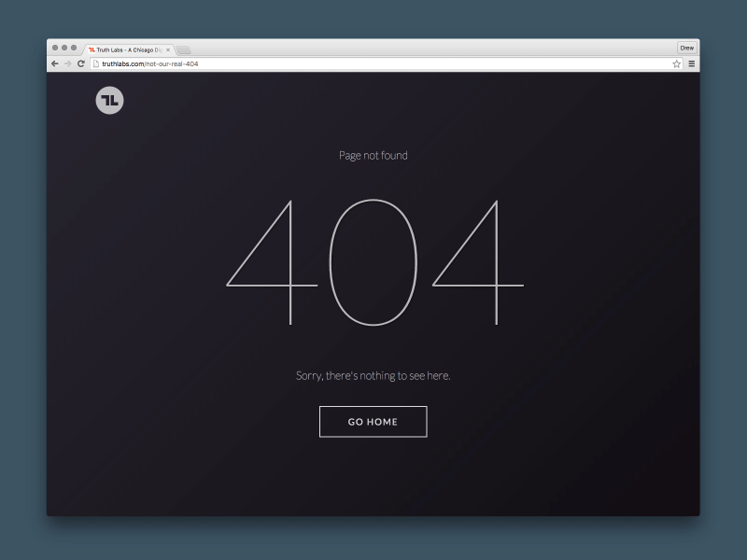Click the Drew account button
The width and height of the screenshot is (747, 560).
pos(687,46)
